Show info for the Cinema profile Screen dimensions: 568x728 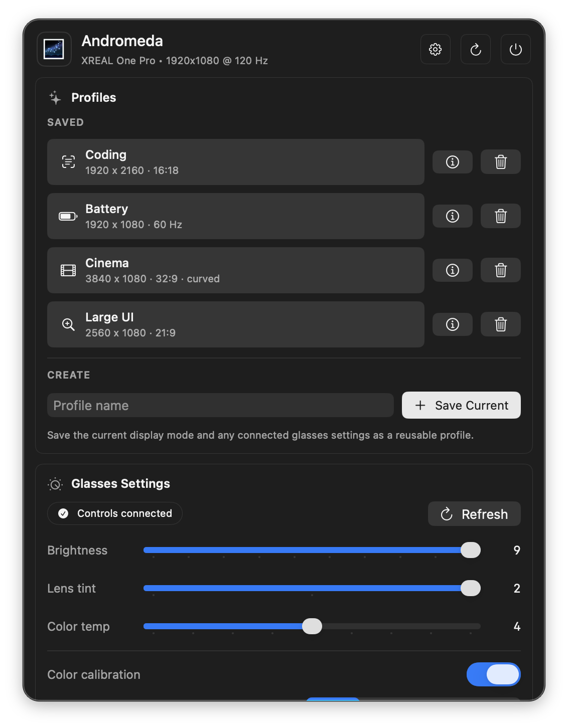452,270
